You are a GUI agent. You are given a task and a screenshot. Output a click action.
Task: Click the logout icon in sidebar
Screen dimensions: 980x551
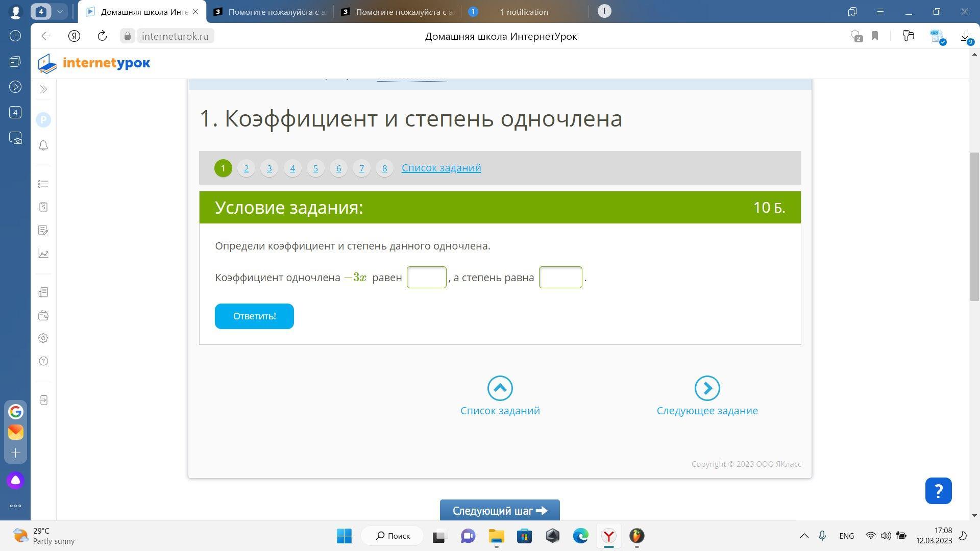pos(43,400)
